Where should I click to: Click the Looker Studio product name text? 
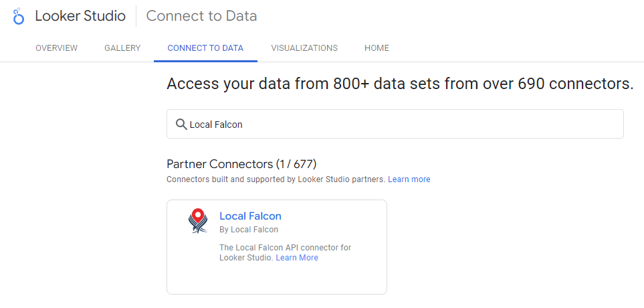tap(80, 16)
